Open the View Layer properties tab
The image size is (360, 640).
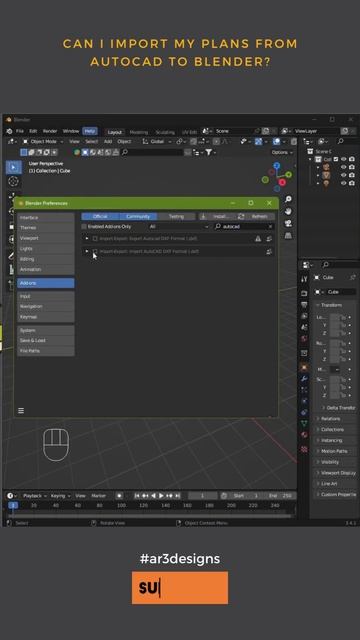[304, 316]
